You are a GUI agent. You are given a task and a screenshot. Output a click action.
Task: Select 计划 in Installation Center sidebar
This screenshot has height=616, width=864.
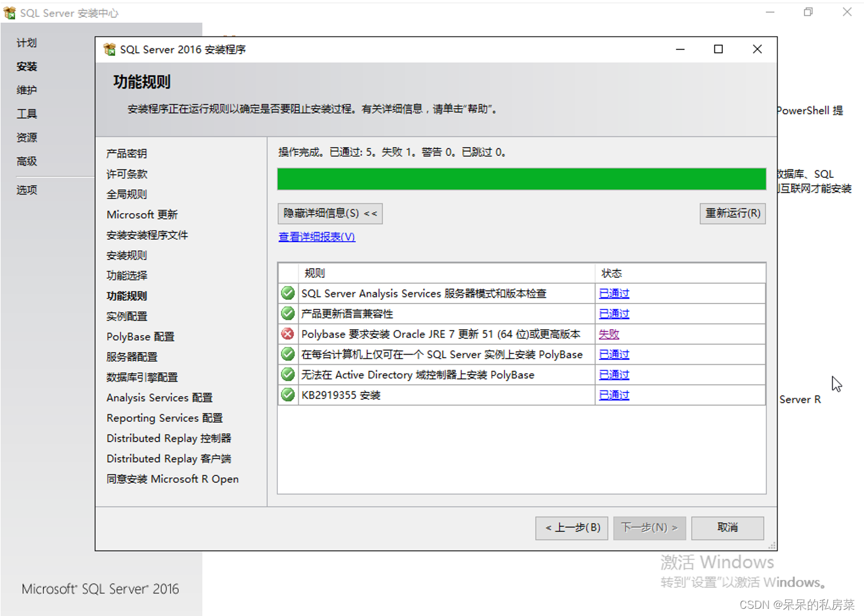[26, 43]
